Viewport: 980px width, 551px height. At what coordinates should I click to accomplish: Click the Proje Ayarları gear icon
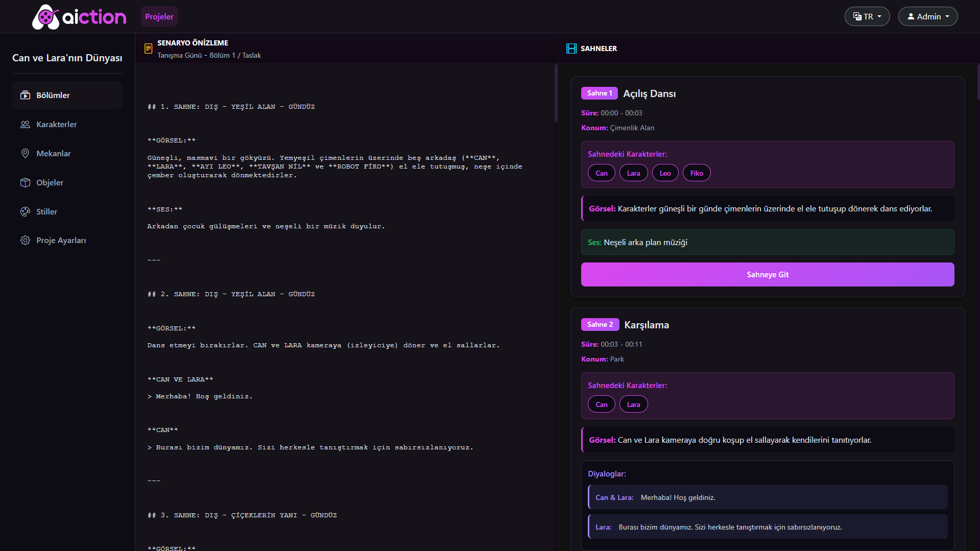pos(25,241)
